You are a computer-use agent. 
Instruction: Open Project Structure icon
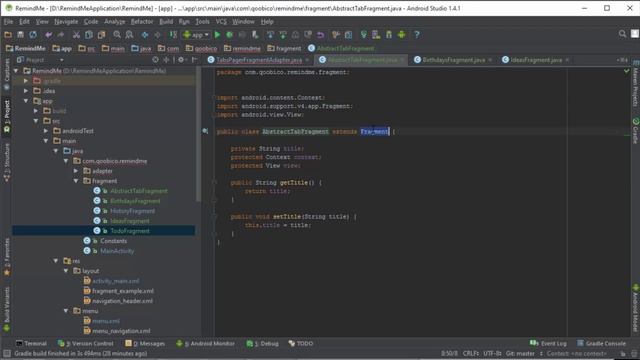(348, 35)
